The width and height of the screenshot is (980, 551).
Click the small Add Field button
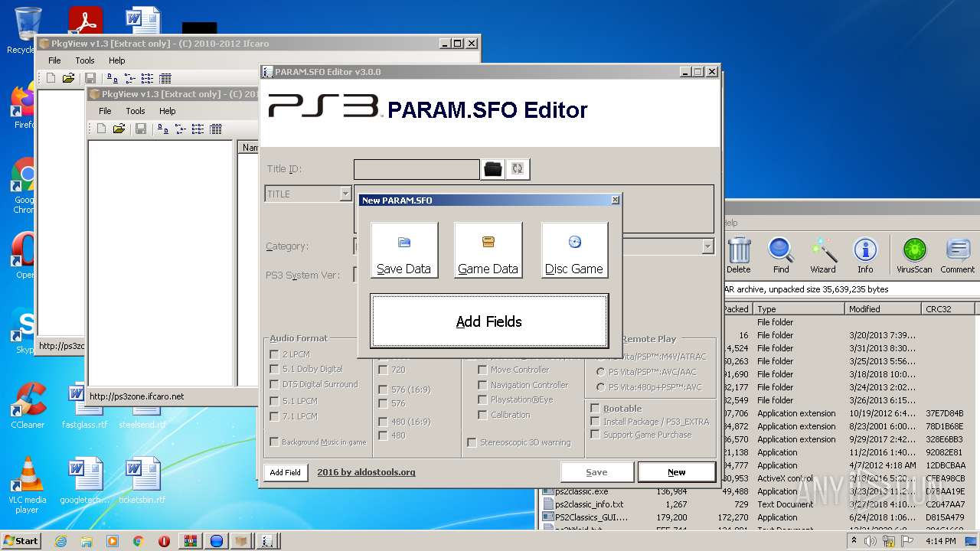pos(285,472)
